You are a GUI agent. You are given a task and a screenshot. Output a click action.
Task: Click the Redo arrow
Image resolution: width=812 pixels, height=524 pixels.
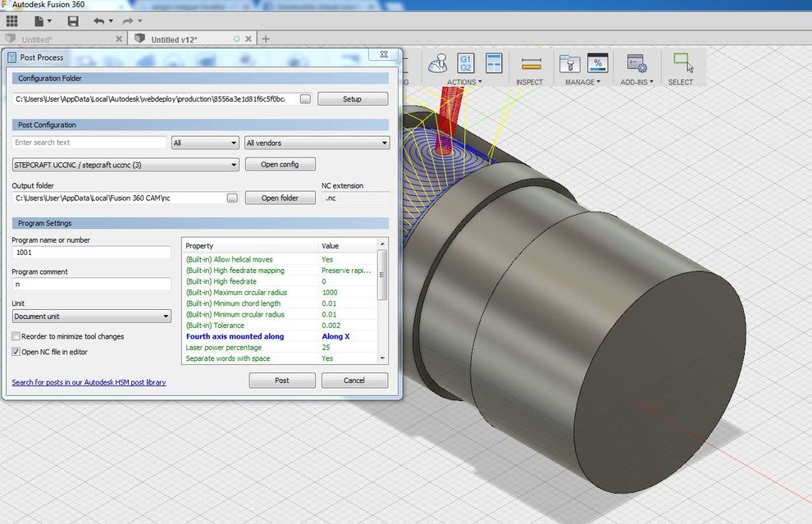[x=127, y=21]
